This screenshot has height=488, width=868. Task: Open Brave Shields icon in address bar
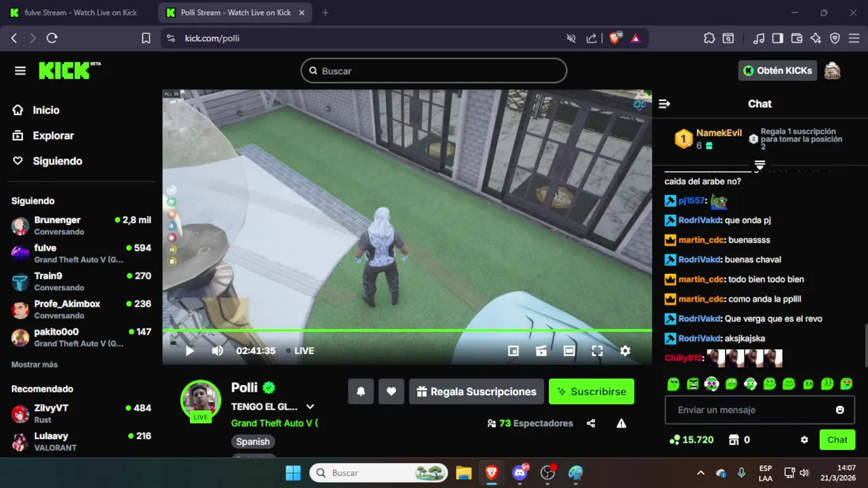click(615, 38)
